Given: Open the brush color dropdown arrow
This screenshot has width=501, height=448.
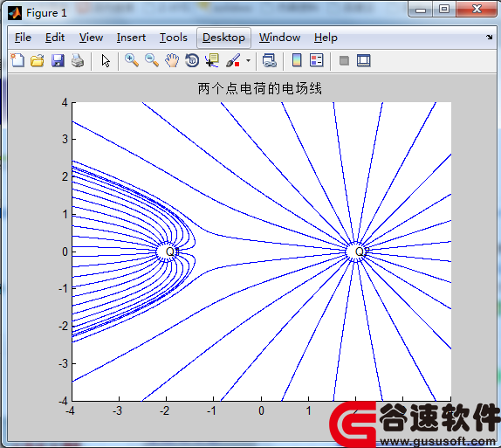Looking at the screenshot, I should pos(248,60).
